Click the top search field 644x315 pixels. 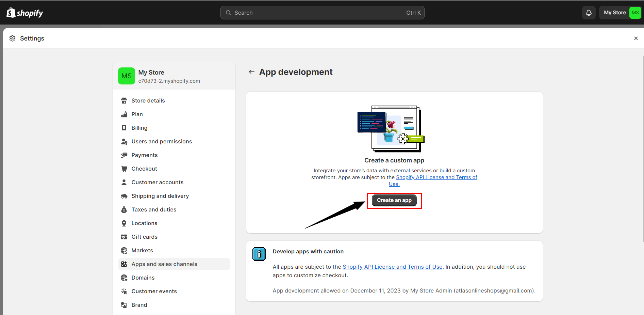pos(322,13)
